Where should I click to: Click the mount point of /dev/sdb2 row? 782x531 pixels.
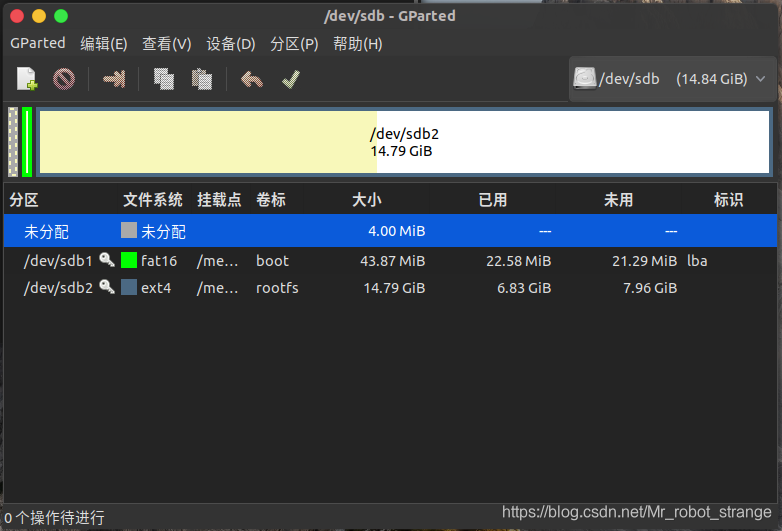pos(217,288)
